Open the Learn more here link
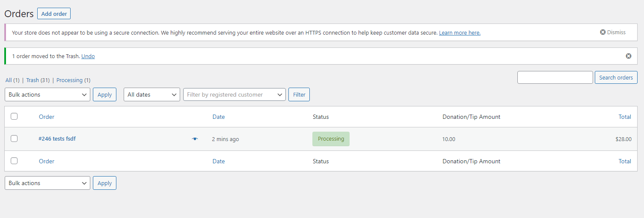Image resolution: width=644 pixels, height=218 pixels. [460, 32]
